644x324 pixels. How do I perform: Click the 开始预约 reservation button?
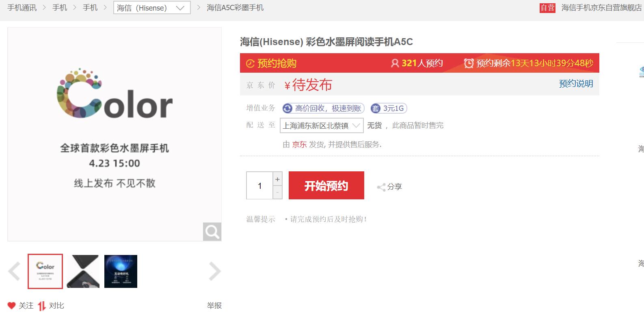pos(326,186)
